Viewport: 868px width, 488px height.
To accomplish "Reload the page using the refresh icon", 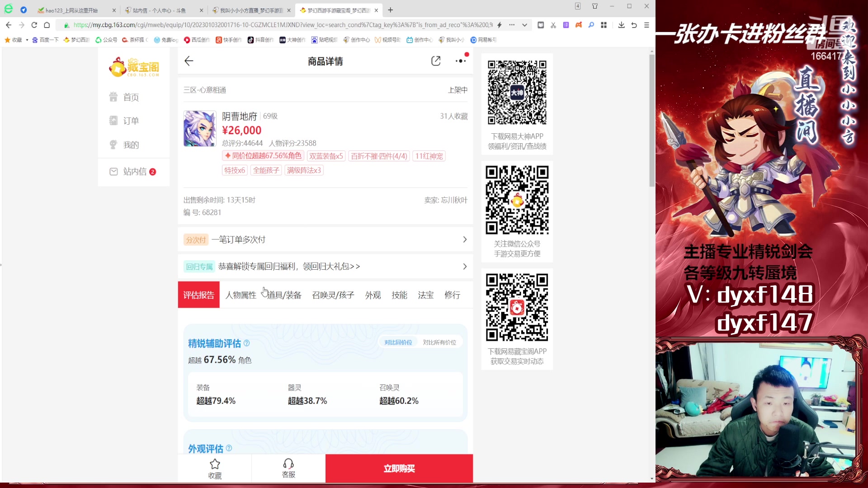I will (34, 25).
